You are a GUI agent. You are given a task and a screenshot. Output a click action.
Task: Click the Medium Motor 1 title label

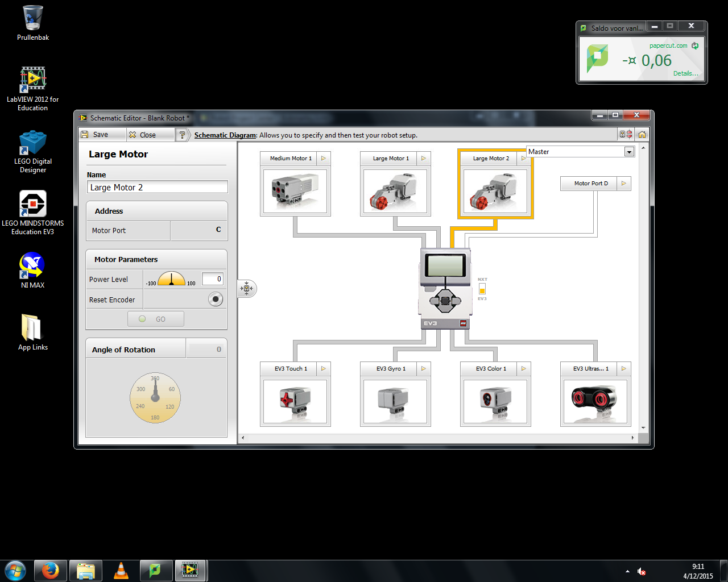click(x=291, y=159)
